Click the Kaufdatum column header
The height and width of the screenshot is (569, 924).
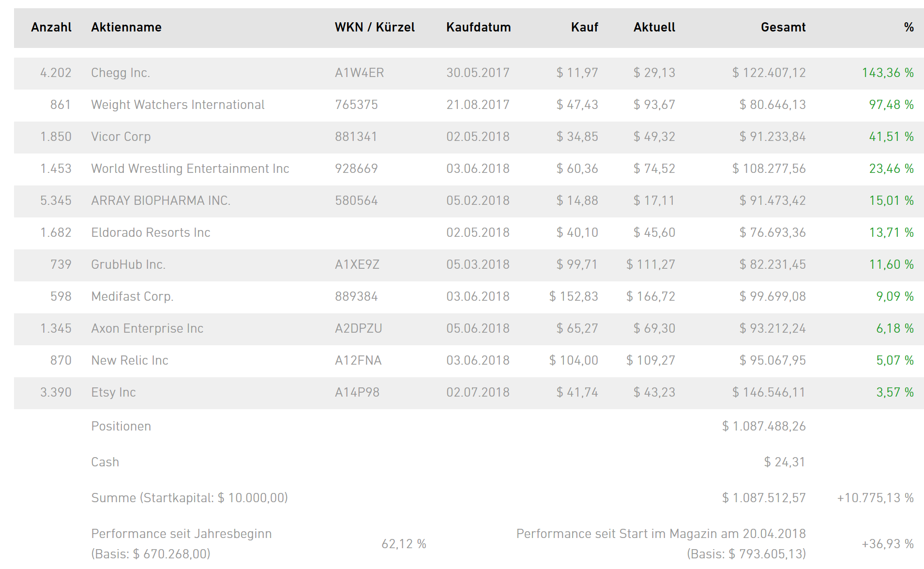pos(479,27)
